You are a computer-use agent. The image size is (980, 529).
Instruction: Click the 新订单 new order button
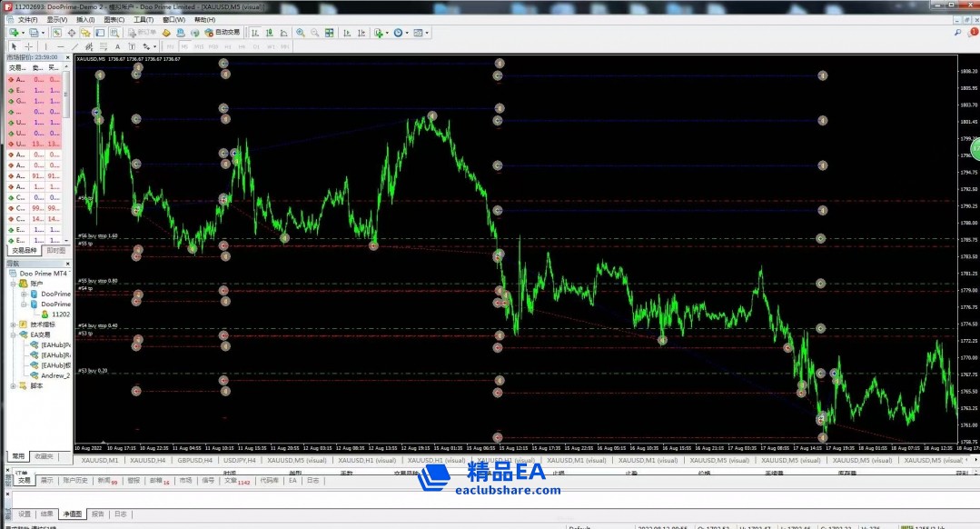click(144, 33)
